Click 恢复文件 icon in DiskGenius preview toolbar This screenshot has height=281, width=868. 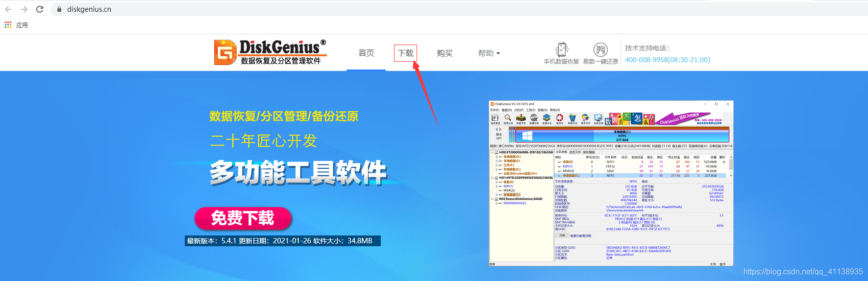click(521, 119)
